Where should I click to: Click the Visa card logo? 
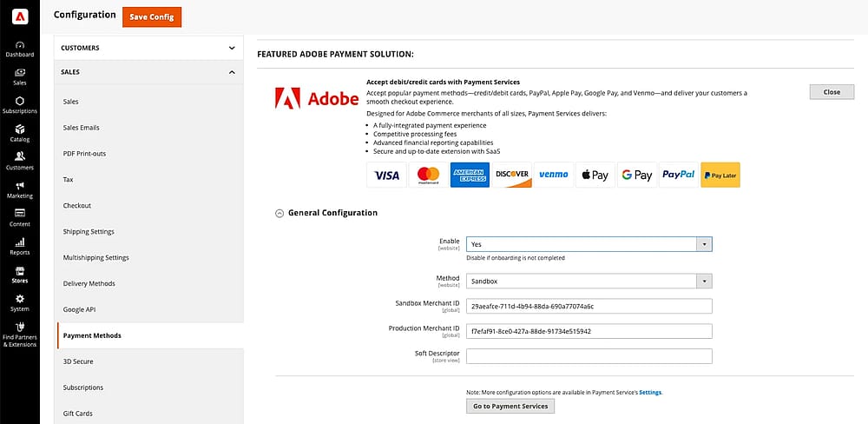click(x=386, y=175)
